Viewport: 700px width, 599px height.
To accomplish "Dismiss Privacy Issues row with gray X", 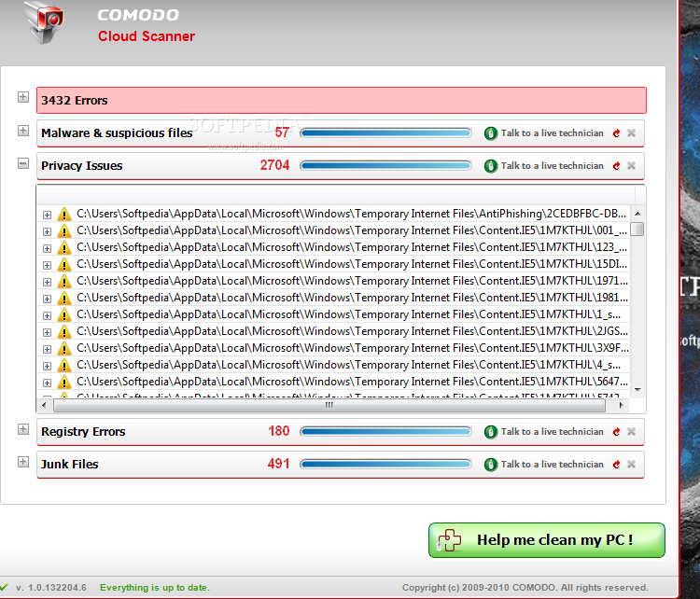I will [631, 165].
